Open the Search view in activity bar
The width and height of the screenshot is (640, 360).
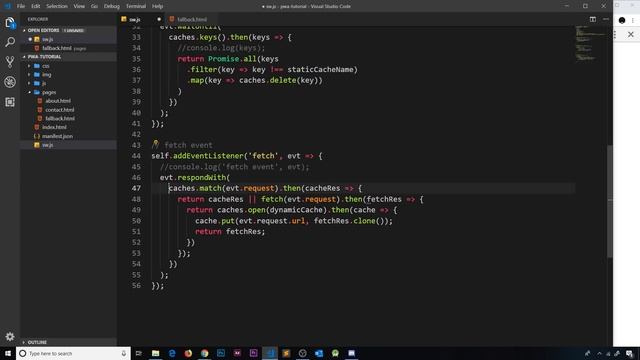coord(10,42)
